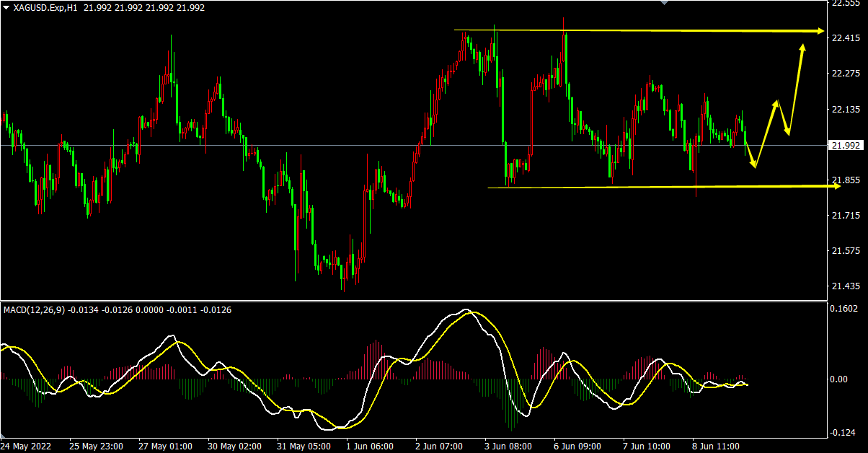Image resolution: width=868 pixels, height=453 pixels.
Task: Click arrowhead of the lower yellow support line
Action: point(836,186)
